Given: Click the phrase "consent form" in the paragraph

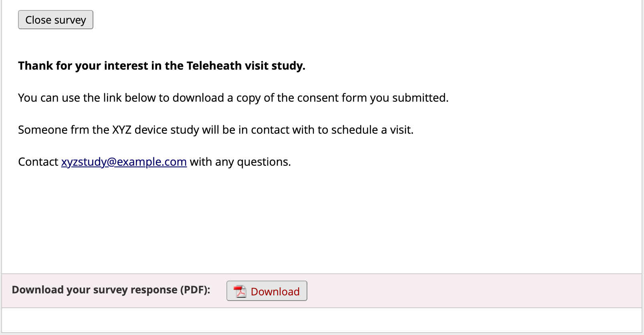Looking at the screenshot, I should click(331, 98).
